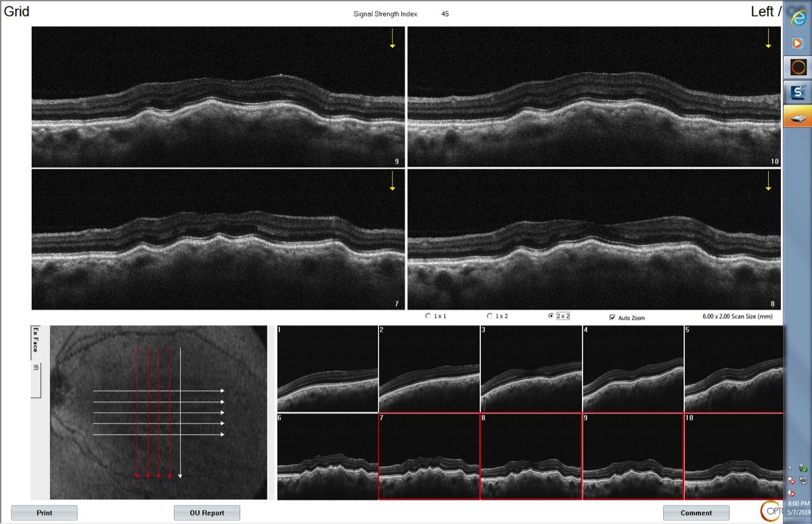Click the Comment button
Screen dimensions: 812x524
(x=696, y=512)
